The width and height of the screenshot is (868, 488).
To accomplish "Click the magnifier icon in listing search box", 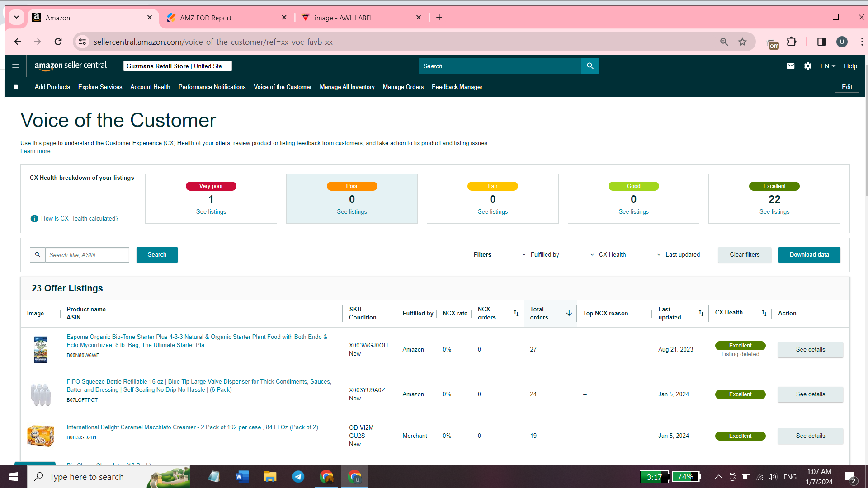I will [38, 255].
